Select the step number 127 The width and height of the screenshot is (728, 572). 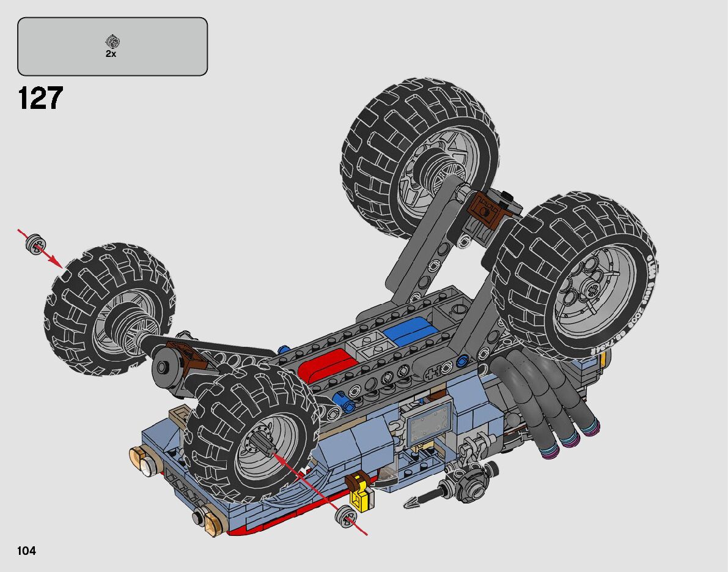pyautogui.click(x=40, y=98)
